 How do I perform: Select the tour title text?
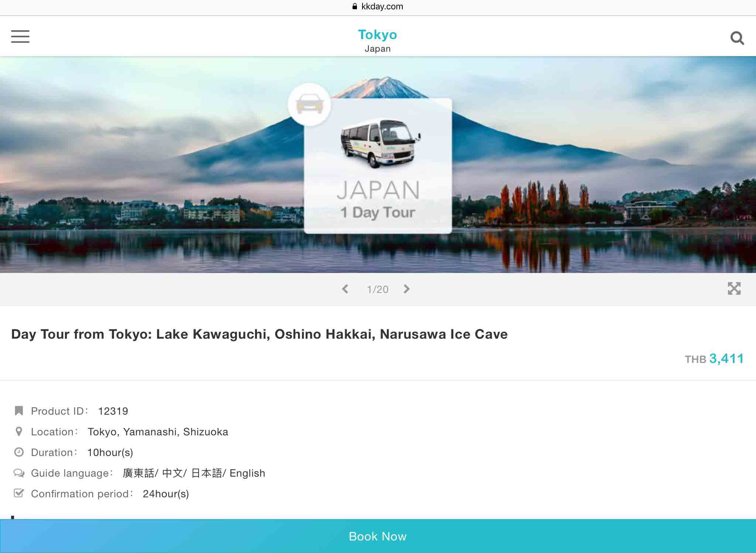point(260,334)
